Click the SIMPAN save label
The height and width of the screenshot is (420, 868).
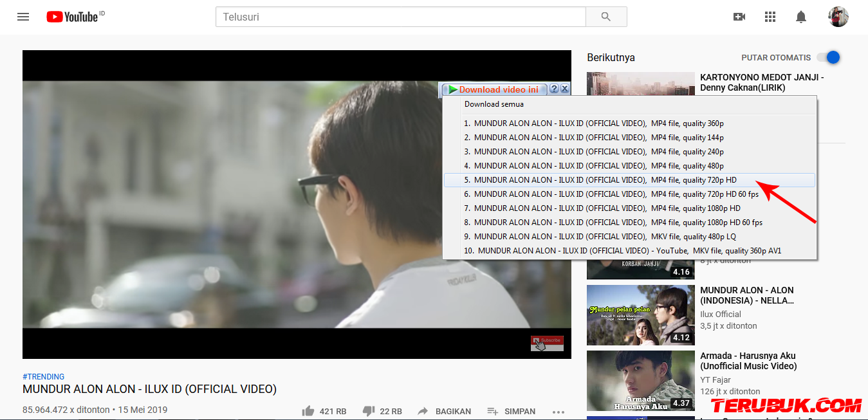point(520,412)
